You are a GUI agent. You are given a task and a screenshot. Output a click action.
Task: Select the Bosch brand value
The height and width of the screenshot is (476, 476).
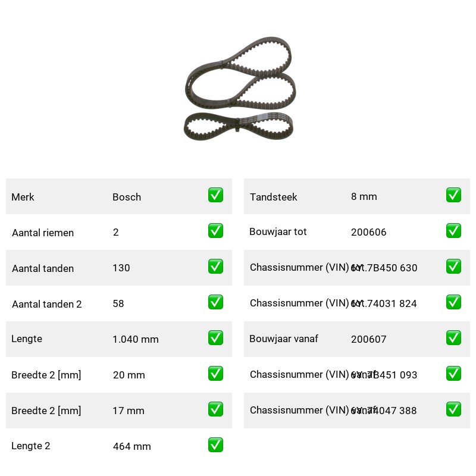127,197
